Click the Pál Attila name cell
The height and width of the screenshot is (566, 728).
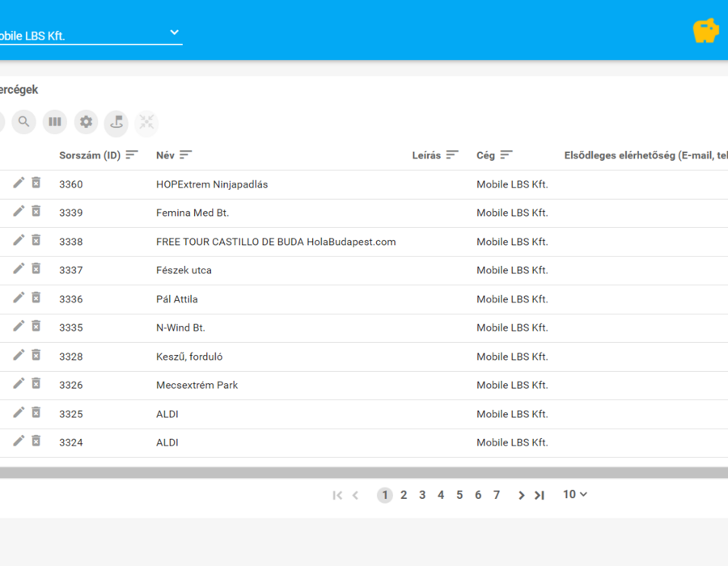(177, 299)
